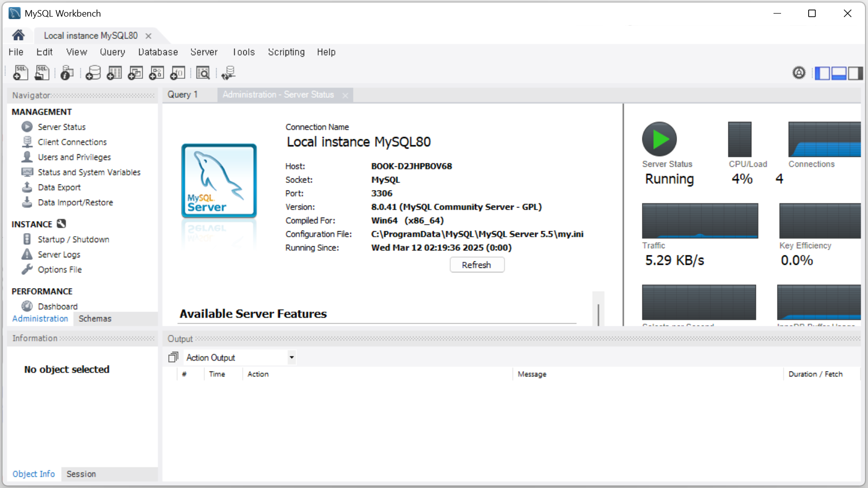Switch to the Session tab
The width and height of the screenshot is (868, 488).
pos(81,474)
